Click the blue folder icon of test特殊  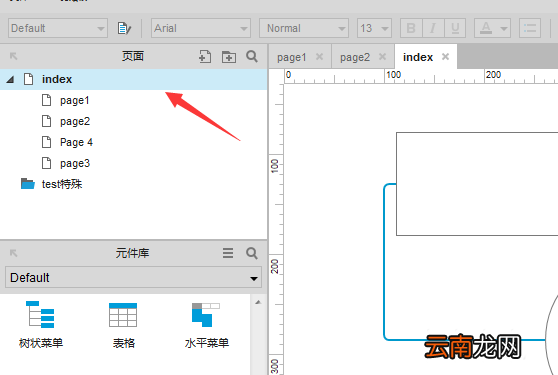27,184
